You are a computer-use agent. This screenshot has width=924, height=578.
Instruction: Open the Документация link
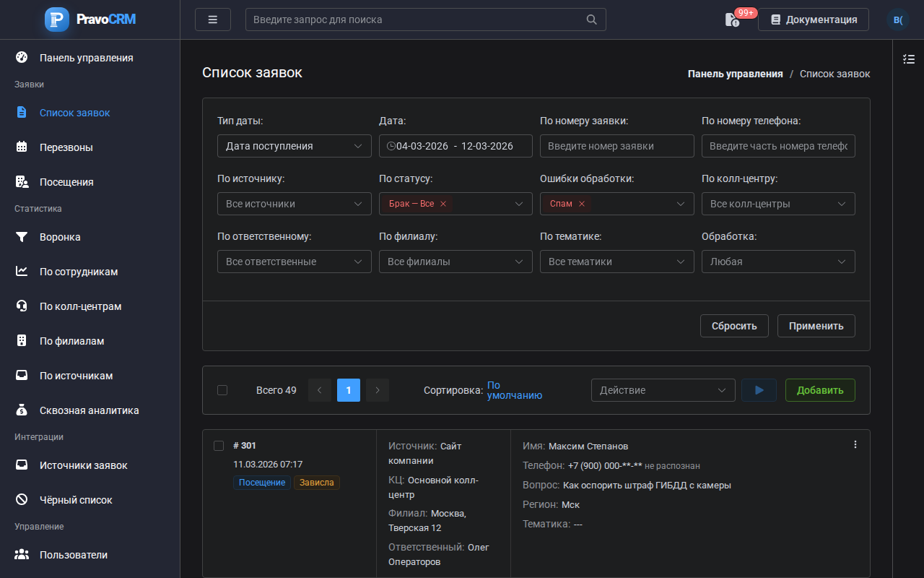pyautogui.click(x=814, y=20)
